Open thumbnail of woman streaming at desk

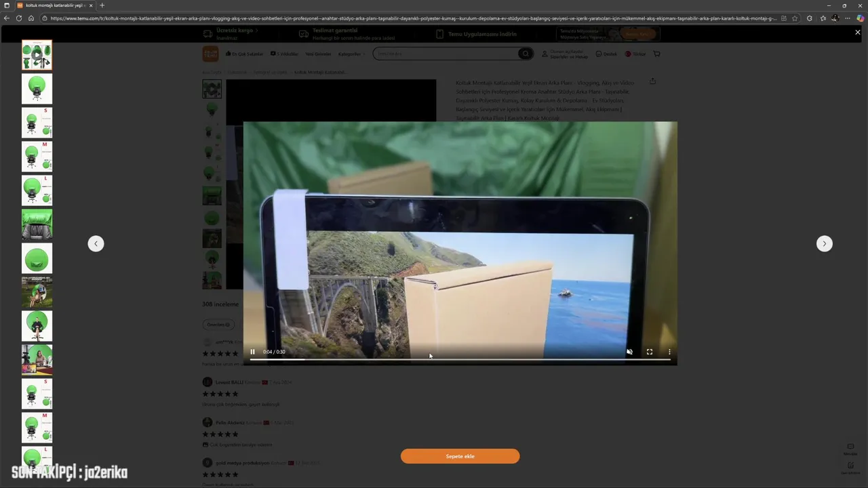(x=37, y=360)
